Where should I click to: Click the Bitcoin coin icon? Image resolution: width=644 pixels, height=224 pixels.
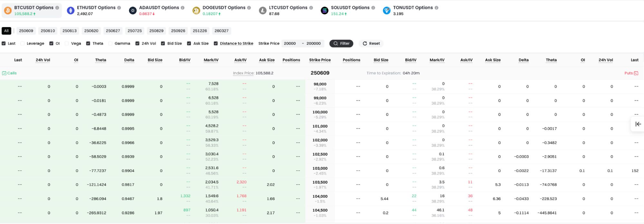click(x=8, y=11)
